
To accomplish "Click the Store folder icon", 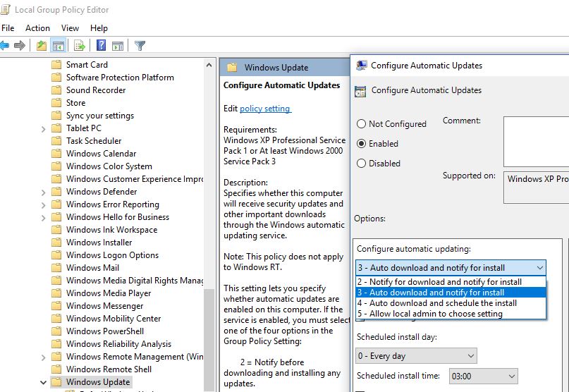I will 56,103.
